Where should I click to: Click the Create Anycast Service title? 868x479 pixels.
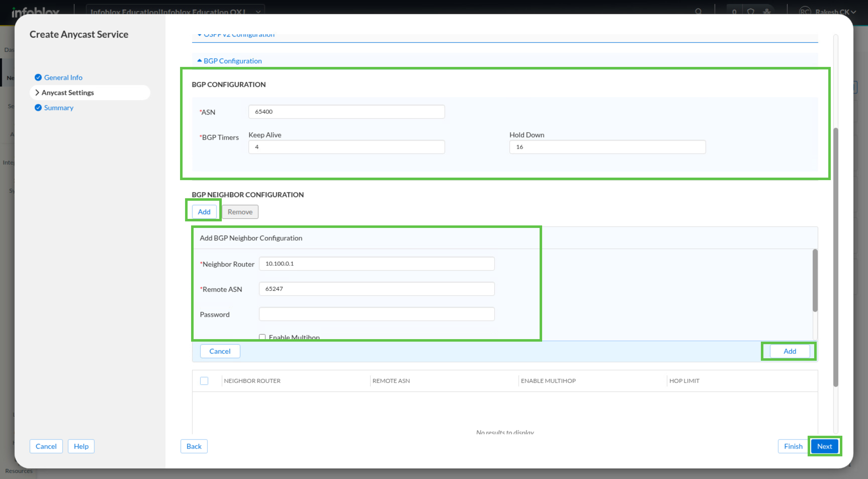79,34
